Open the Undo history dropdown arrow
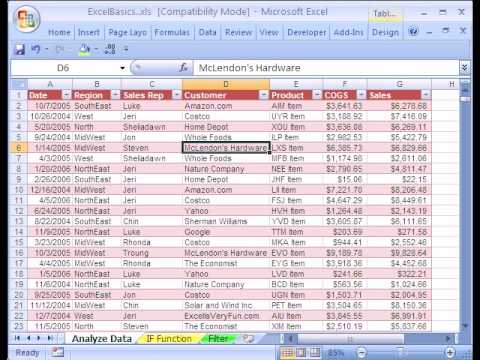Image resolution: width=480 pixels, height=360 pixels. pyautogui.click(x=46, y=49)
